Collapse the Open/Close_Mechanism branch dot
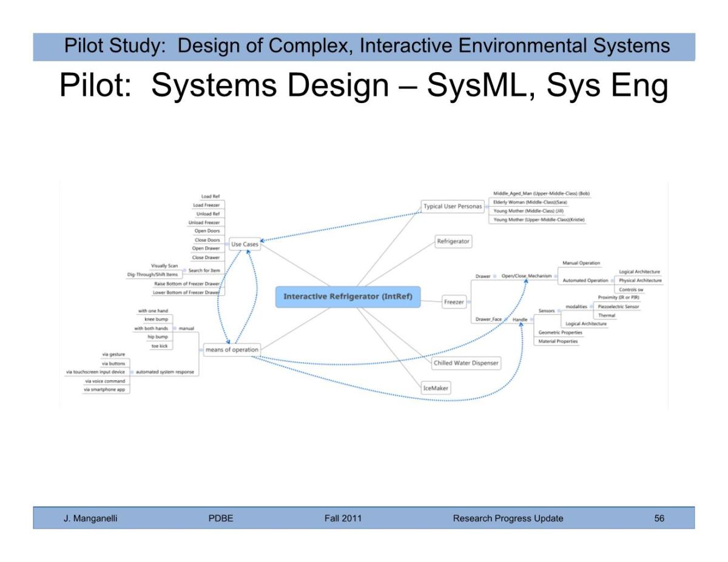This screenshot has height=562, width=728. pos(555,276)
